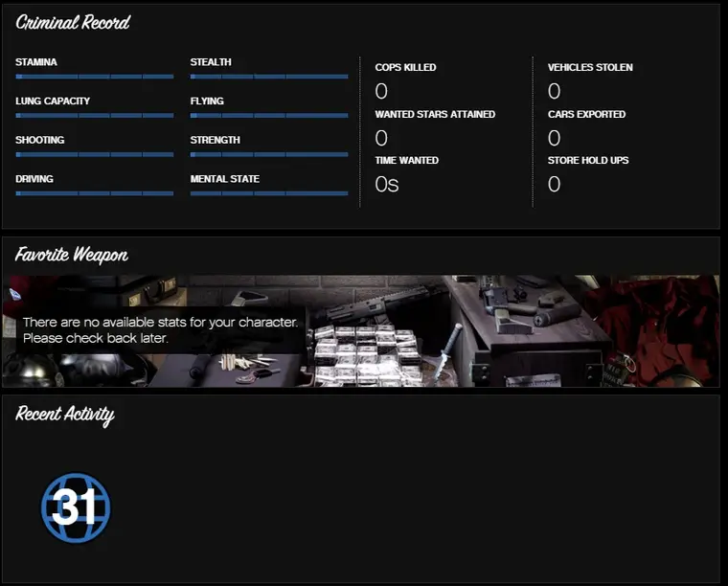The height and width of the screenshot is (586, 728).
Task: Click the Lung Capacity label
Action: tap(53, 101)
